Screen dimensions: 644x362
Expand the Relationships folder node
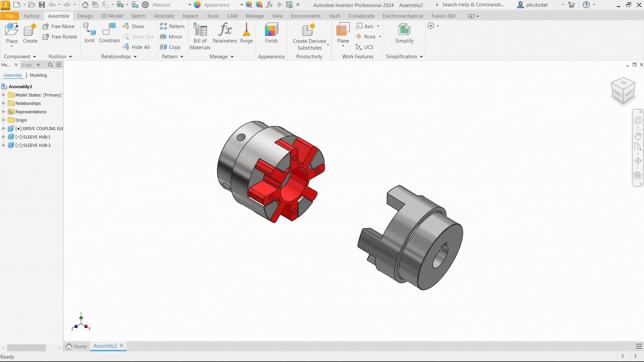[3, 103]
